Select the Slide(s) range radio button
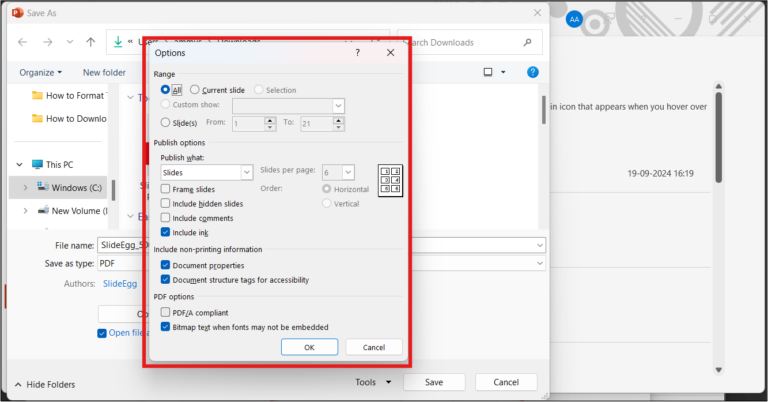 (165, 122)
